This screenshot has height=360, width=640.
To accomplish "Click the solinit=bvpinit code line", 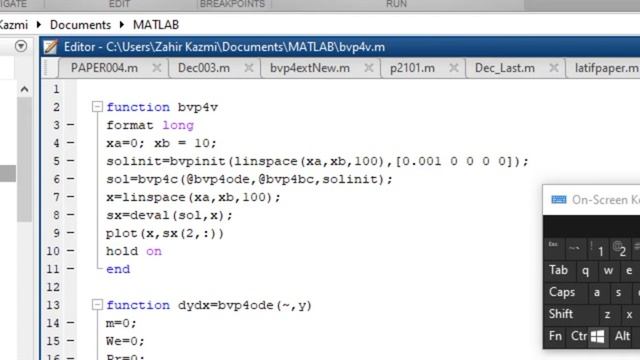I will pos(317,161).
